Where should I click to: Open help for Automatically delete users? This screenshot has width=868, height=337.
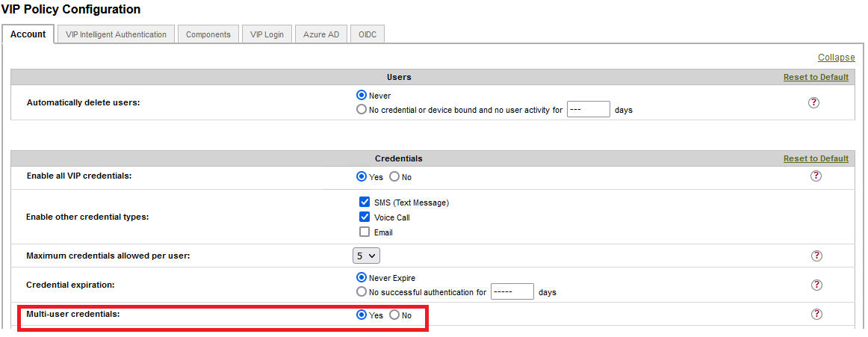pos(814,102)
